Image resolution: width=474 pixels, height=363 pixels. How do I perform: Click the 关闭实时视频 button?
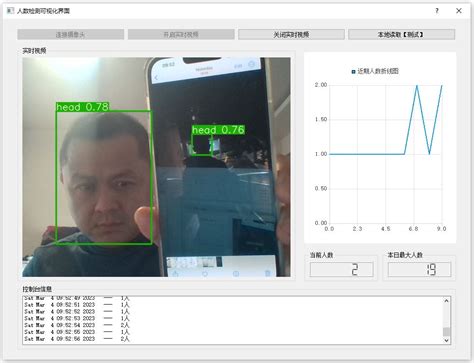point(291,34)
